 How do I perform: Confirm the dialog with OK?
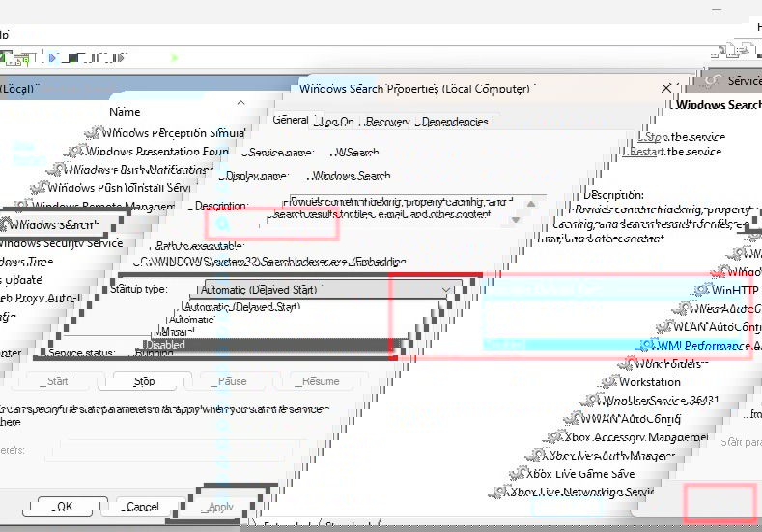(65, 507)
